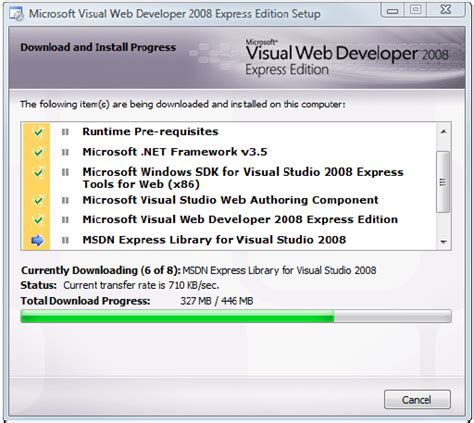Click the item list scrollbar thumb

click(x=443, y=182)
